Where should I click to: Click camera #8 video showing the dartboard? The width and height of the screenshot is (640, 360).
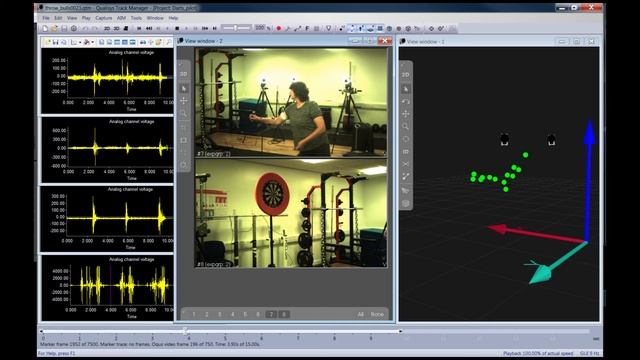pos(291,213)
